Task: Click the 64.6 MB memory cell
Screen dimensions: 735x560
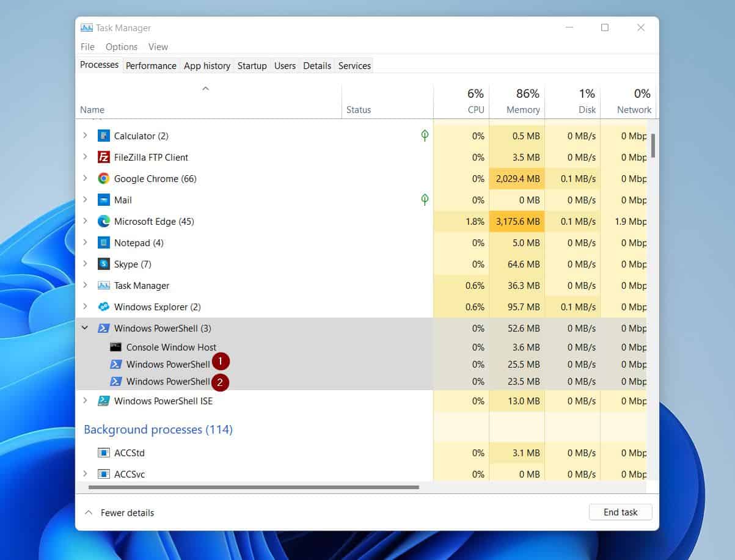Action: 517,264
